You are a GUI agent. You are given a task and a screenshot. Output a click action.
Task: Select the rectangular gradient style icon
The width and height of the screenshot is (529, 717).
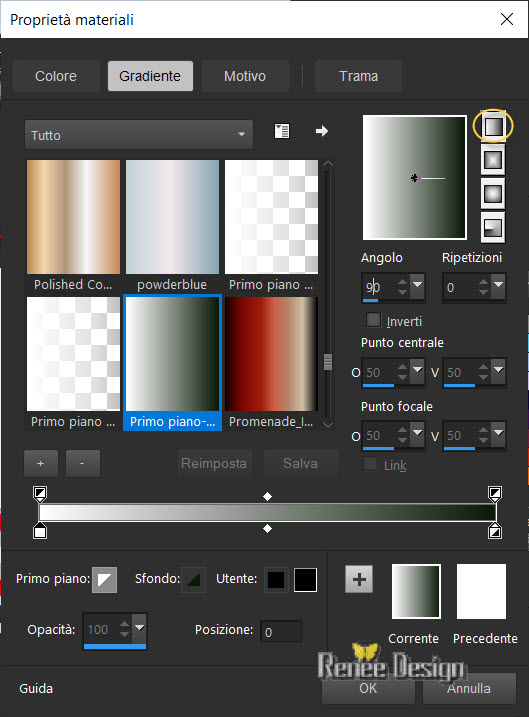click(493, 160)
